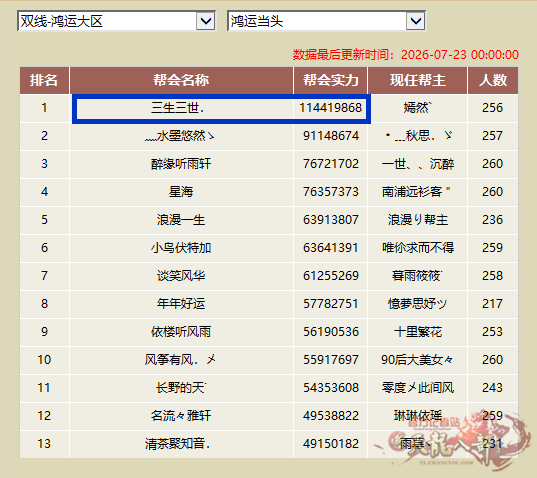
Task: Select guild name 依楼听风雨
Action: tap(181, 332)
